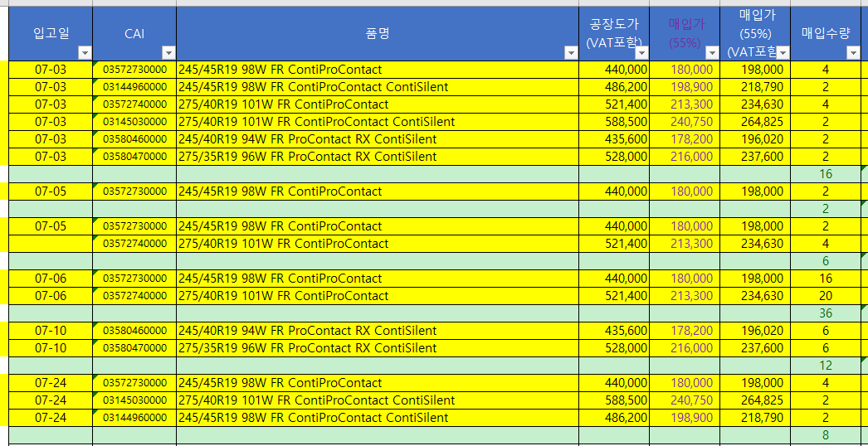Expand the 품명 column filter arrow

(x=570, y=53)
